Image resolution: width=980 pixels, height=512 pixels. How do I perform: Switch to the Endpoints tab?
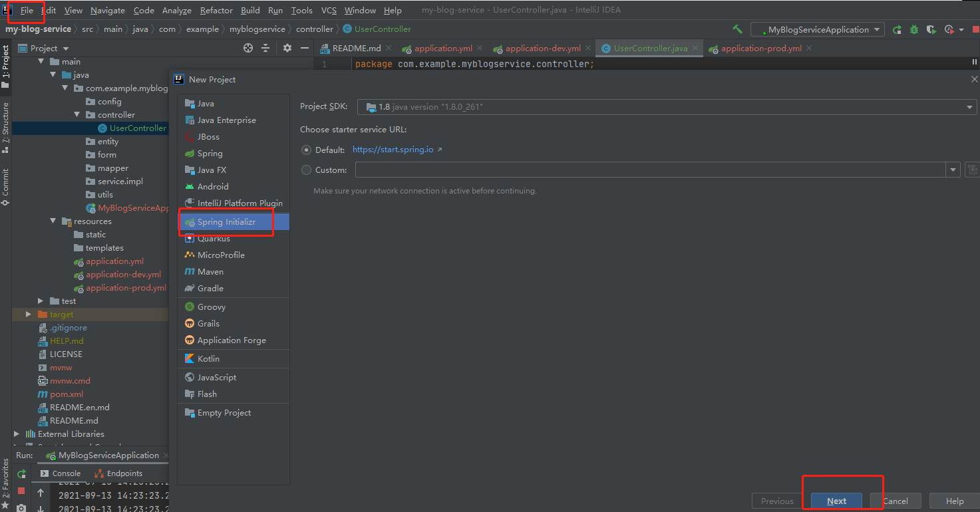(118, 473)
